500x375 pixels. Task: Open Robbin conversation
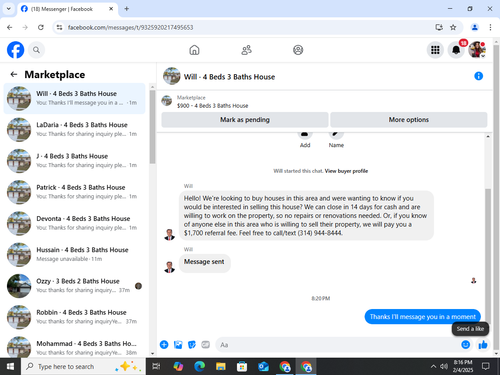75,317
